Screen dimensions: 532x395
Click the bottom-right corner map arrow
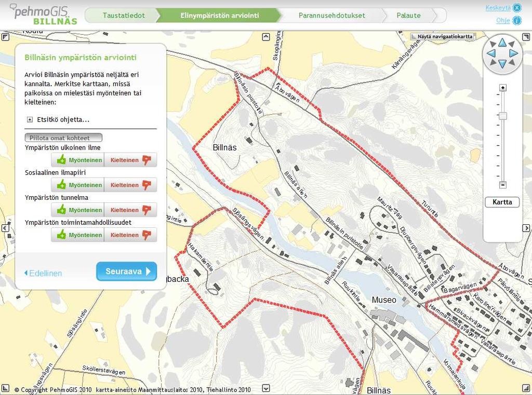[526, 388]
